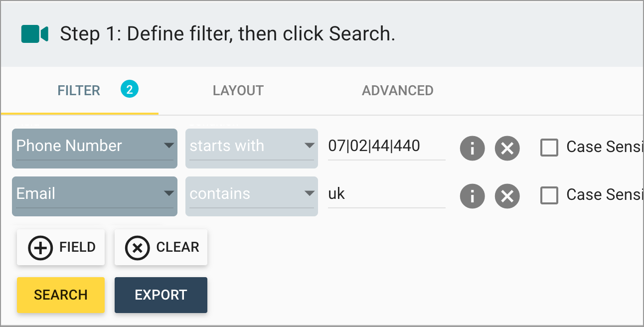This screenshot has height=327, width=644.
Task: Click the plus icon on the FIELD button
Action: tap(40, 247)
